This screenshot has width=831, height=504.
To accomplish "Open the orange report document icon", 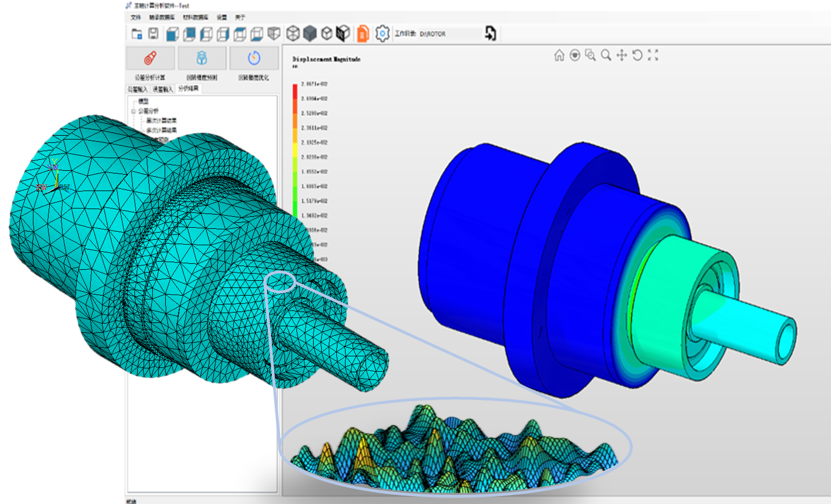I will coord(363,33).
